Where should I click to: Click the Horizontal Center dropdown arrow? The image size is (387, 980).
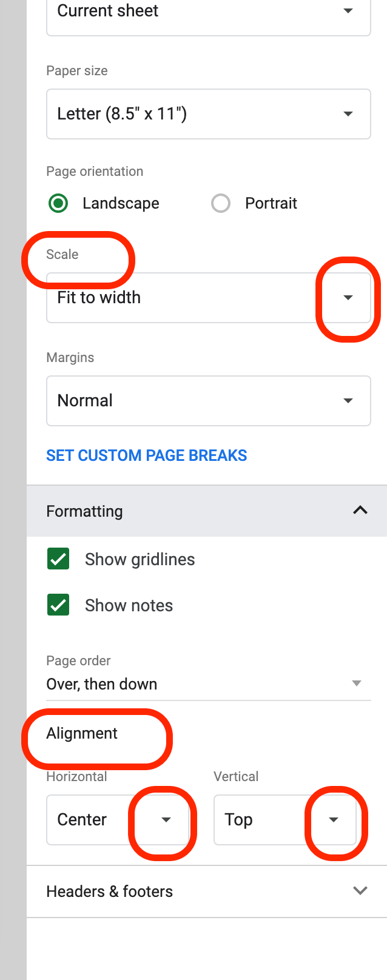[166, 820]
